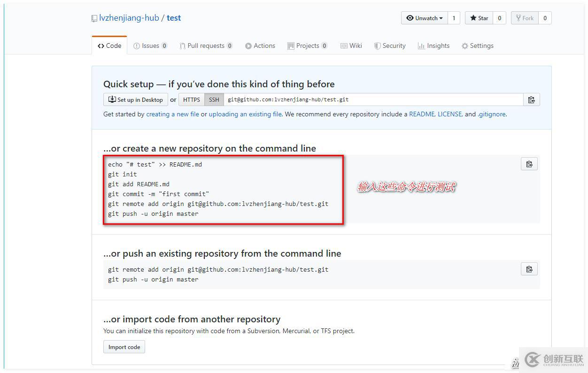Open the Wiki tab
This screenshot has width=588, height=373.
point(351,46)
